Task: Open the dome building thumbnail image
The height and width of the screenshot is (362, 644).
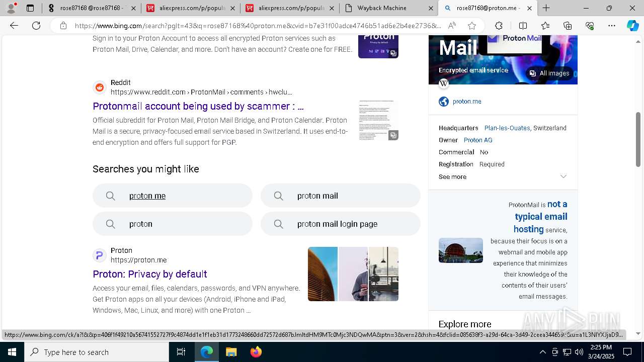Action: click(x=461, y=250)
